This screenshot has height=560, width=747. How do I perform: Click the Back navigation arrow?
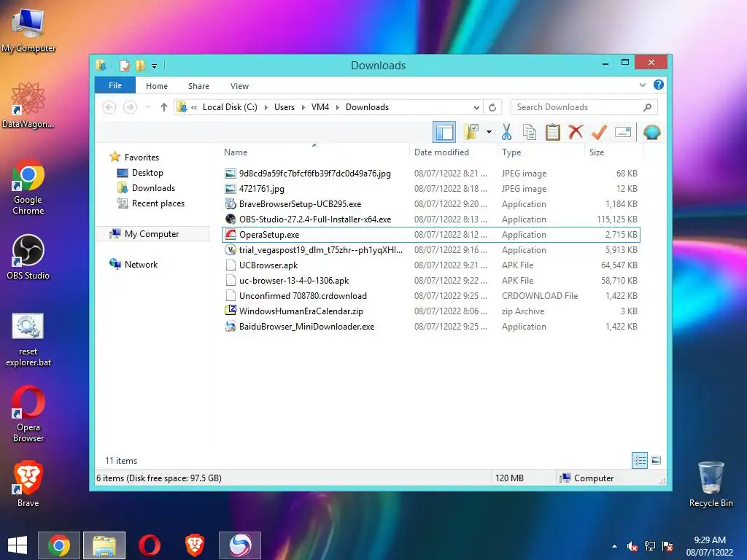pos(109,107)
